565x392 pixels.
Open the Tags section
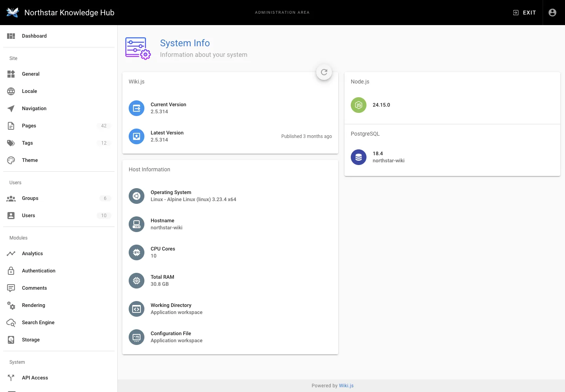[x=59, y=143]
